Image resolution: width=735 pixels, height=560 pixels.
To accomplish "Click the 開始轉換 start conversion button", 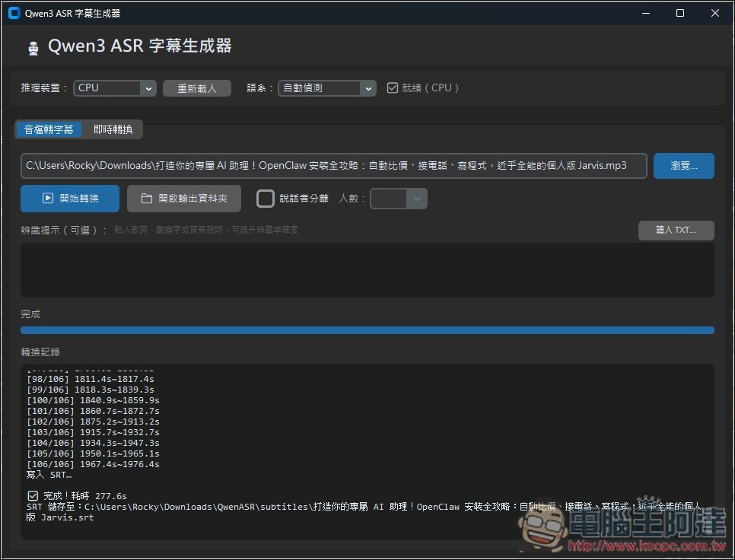I will (69, 198).
